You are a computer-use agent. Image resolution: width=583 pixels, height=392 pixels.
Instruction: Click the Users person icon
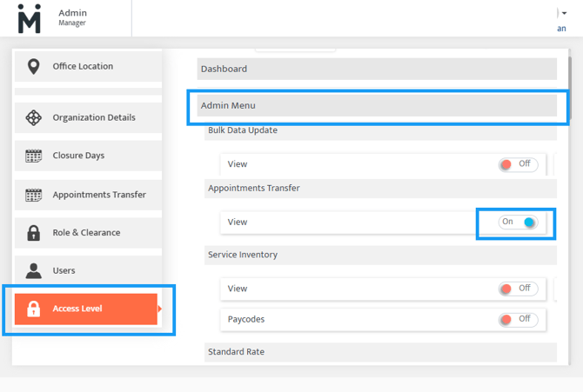pos(33,271)
